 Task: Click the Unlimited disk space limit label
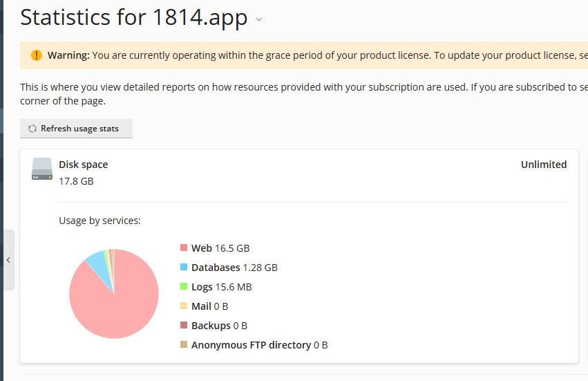543,165
